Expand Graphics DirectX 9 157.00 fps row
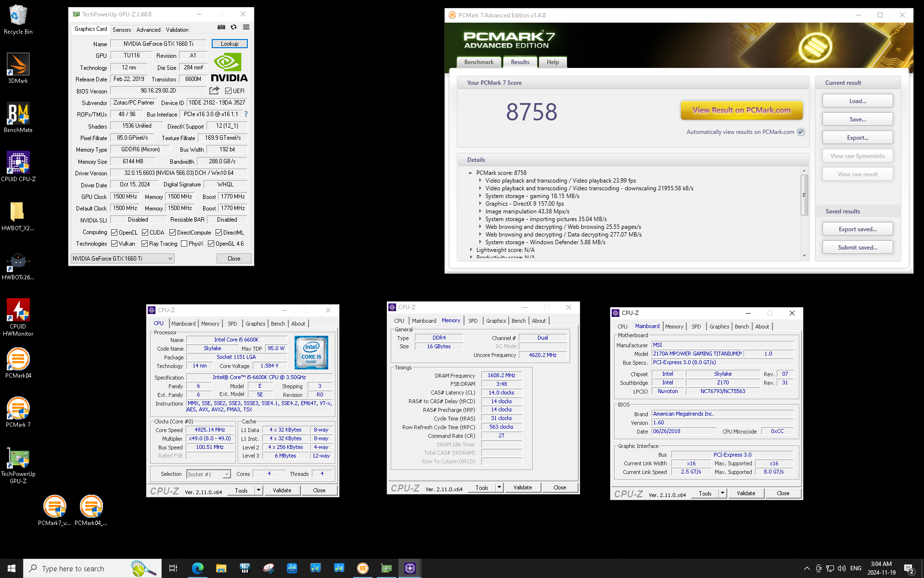This screenshot has height=578, width=924. [480, 204]
